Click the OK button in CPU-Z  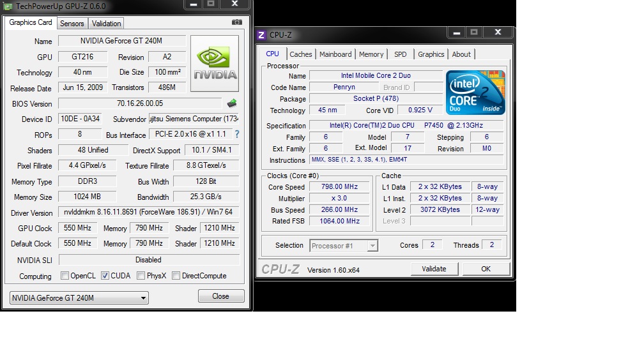click(486, 269)
